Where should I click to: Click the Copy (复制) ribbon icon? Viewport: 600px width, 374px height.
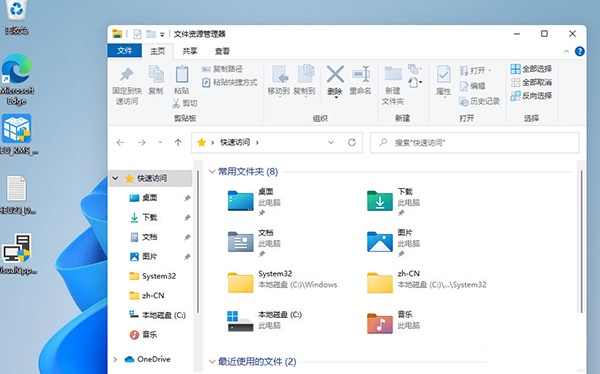156,74
